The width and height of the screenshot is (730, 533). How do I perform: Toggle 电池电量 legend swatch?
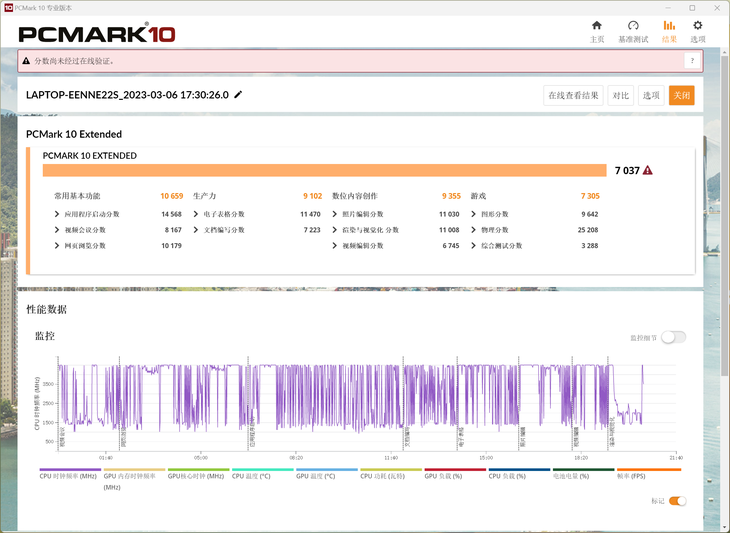[584, 470]
